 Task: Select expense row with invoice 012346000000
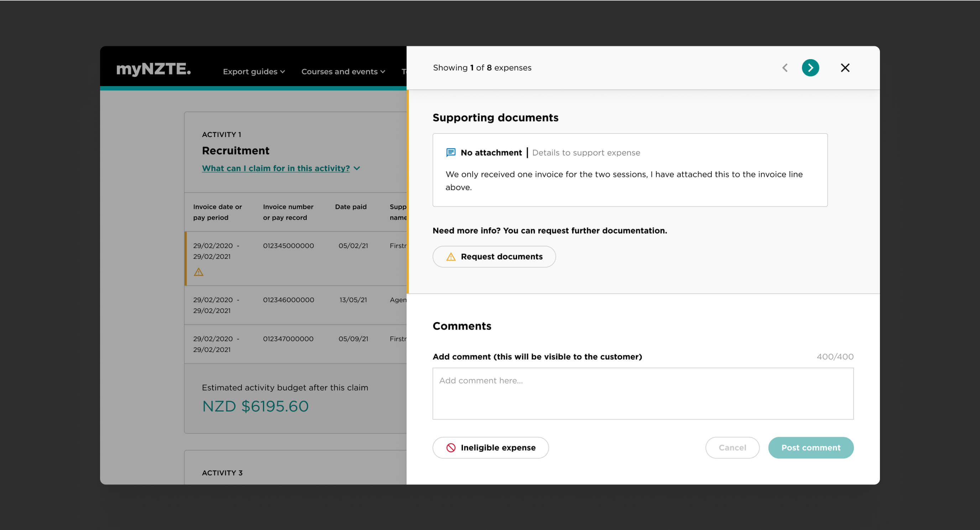pyautogui.click(x=296, y=305)
